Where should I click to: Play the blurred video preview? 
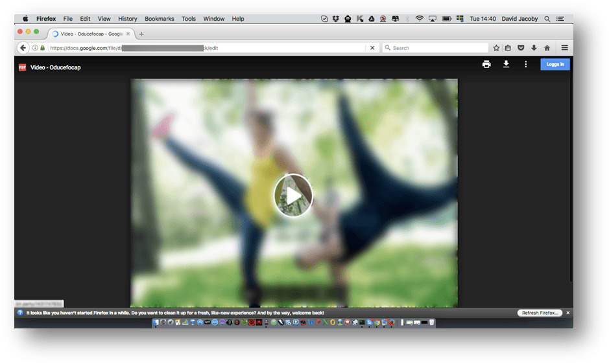pos(293,195)
